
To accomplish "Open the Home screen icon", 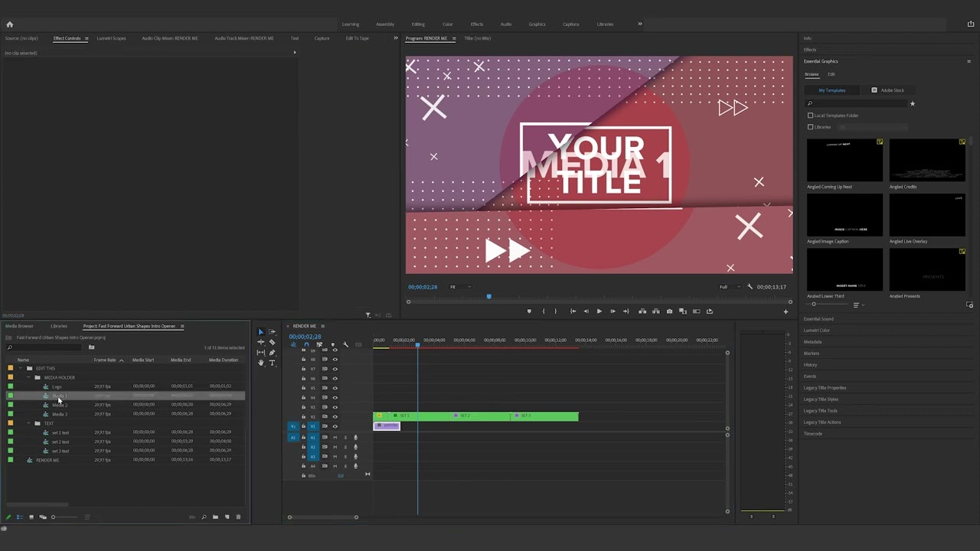I will click(10, 24).
